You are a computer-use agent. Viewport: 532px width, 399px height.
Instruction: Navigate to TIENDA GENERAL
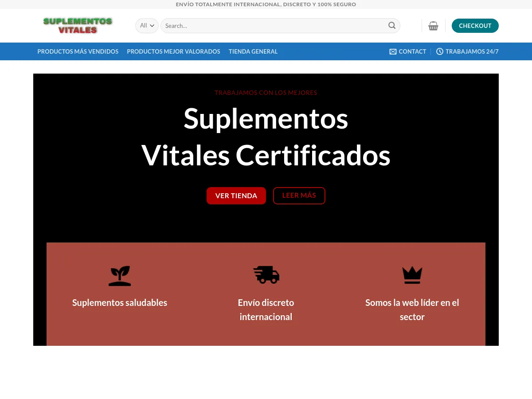[x=253, y=51]
